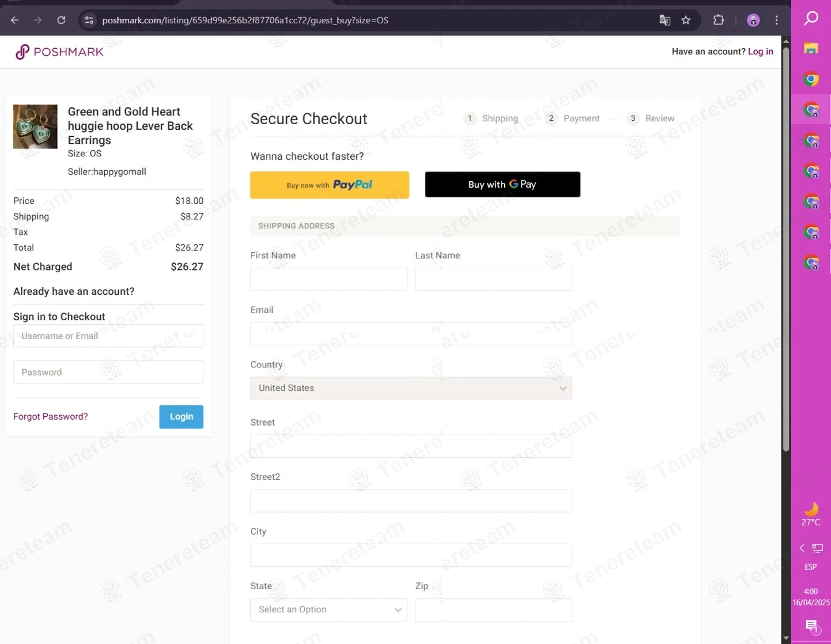The image size is (831, 644).
Task: Go back using the browser arrow
Action: (x=15, y=21)
